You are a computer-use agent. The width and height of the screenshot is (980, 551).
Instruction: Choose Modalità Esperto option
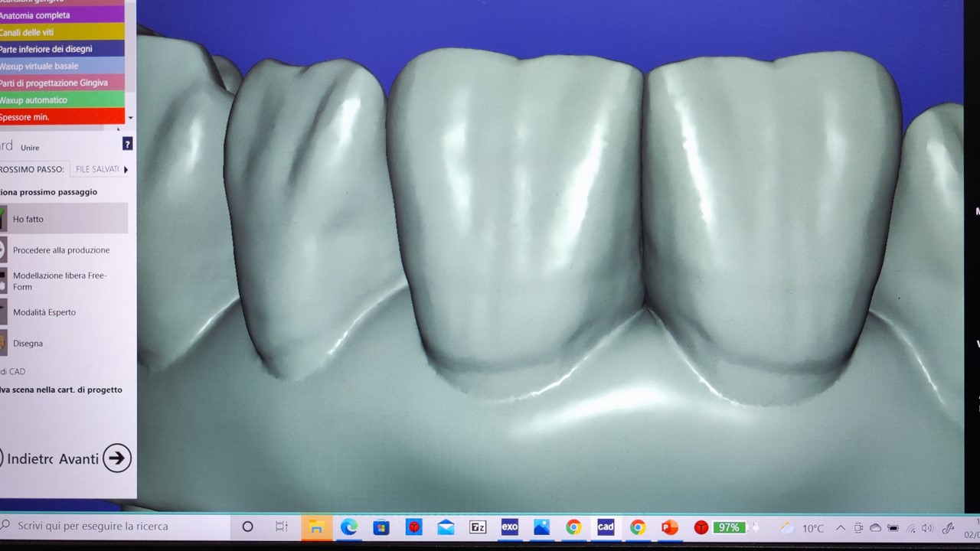click(44, 312)
